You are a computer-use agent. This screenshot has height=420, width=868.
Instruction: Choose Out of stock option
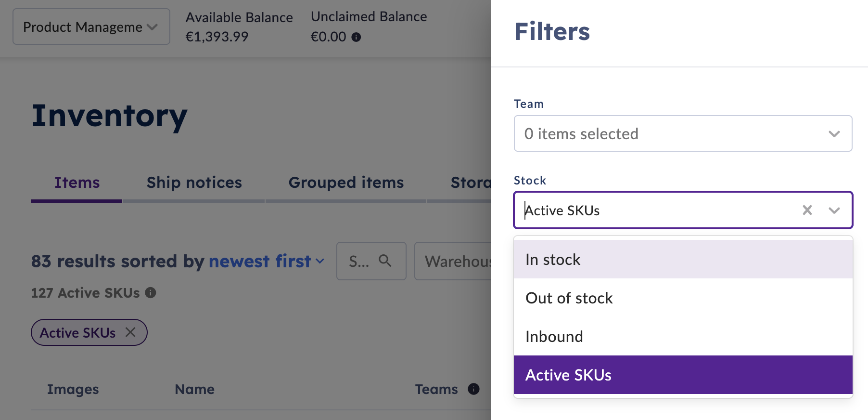[x=683, y=298]
